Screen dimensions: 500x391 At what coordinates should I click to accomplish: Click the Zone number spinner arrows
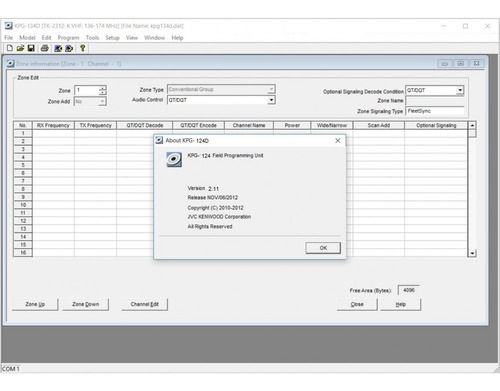102,90
